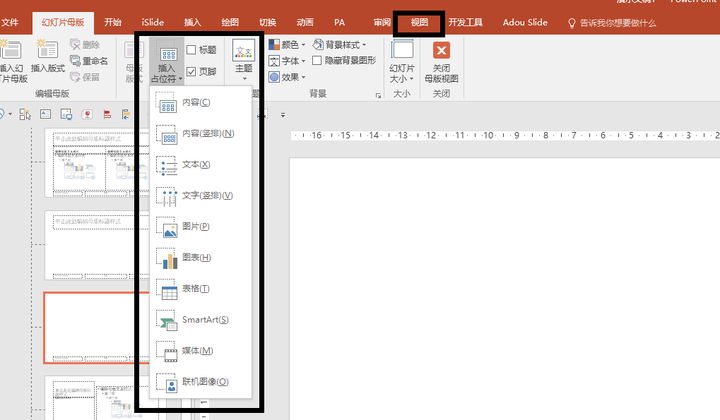Select the orange-highlighted blank layout thumbnail
This screenshot has height=420, width=720.
pyautogui.click(x=96, y=328)
